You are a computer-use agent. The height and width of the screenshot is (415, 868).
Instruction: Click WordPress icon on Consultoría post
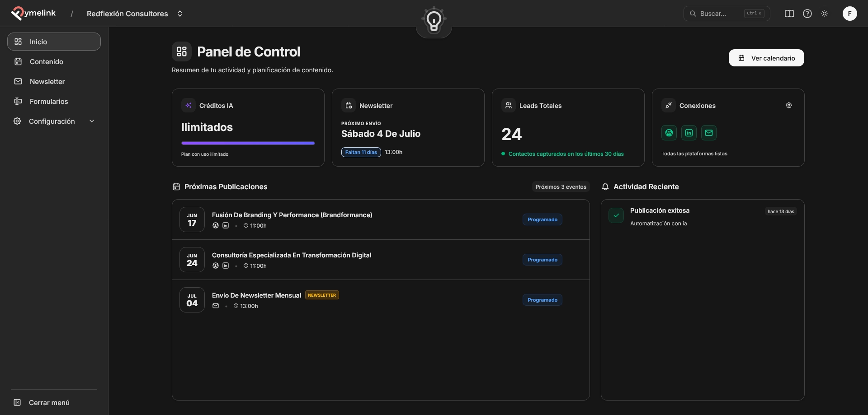click(x=216, y=266)
